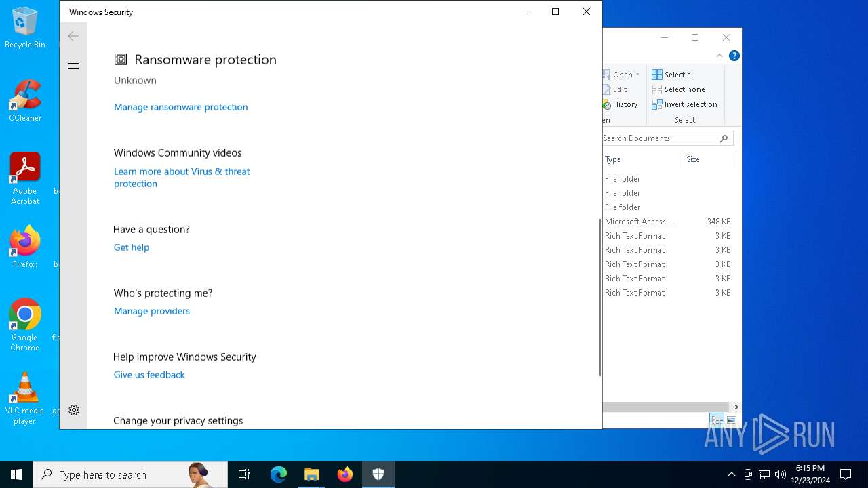Open Task View on taskbar
This screenshot has width=868, height=488.
244,474
